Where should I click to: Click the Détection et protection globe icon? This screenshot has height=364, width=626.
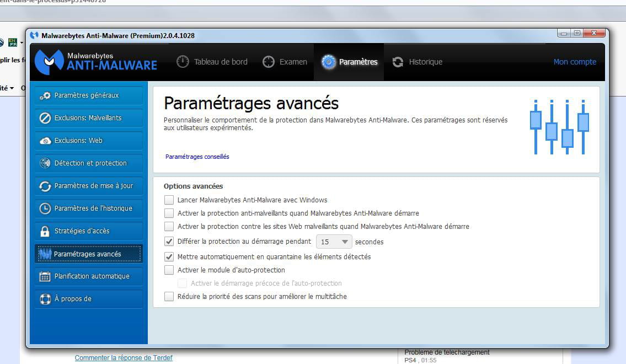[x=45, y=163]
